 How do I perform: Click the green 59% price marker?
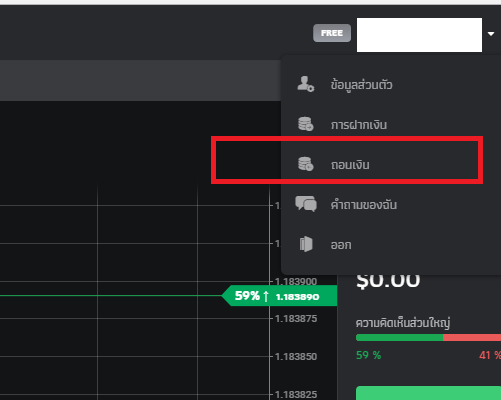[279, 296]
